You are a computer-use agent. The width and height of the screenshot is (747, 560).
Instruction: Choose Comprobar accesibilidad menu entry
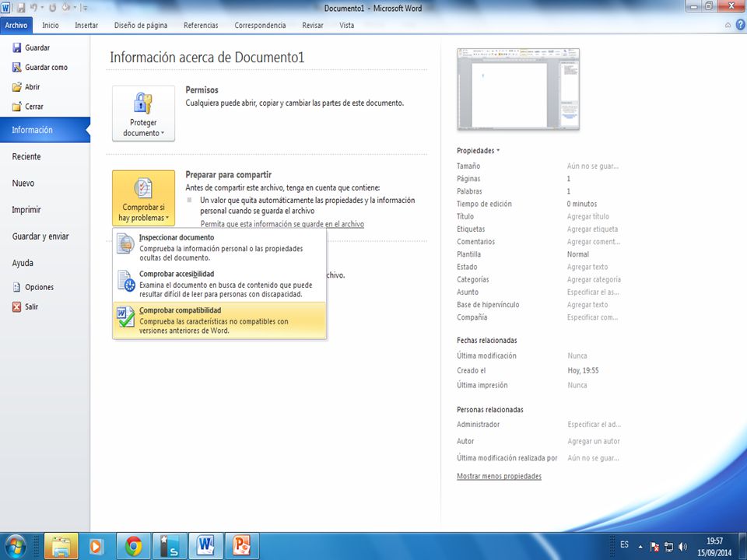(x=219, y=284)
